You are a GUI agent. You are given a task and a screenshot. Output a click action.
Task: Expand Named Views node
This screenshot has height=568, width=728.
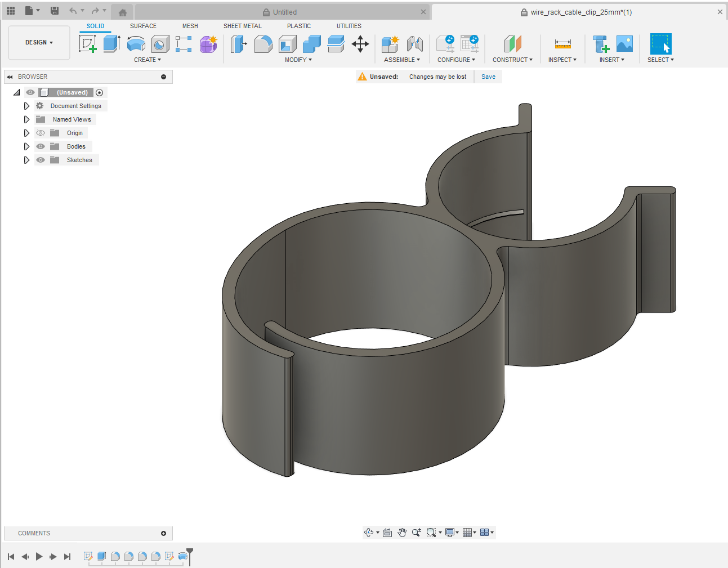[26, 119]
